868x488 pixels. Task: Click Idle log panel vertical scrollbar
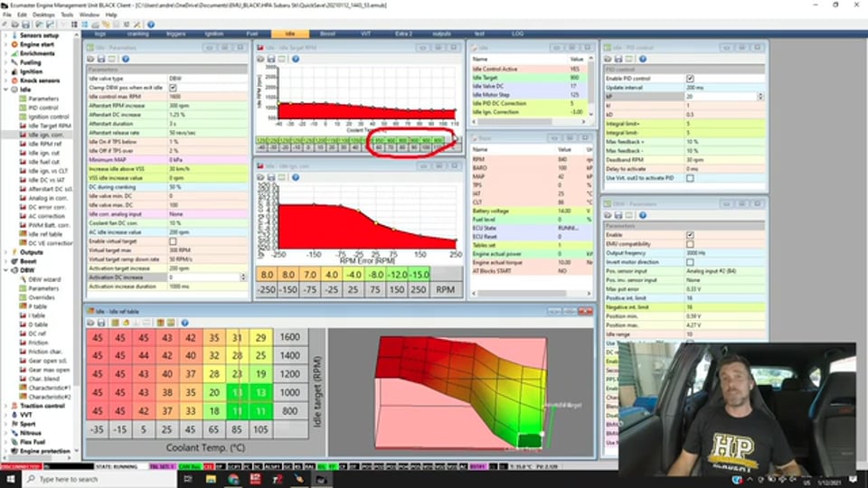coord(590,86)
